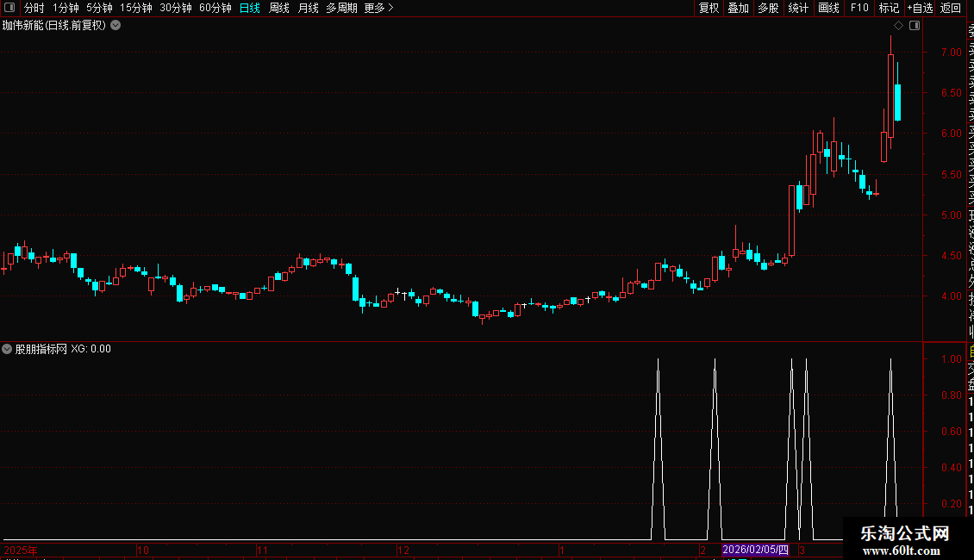This screenshot has height=560, width=974.
Task: Add stock with +自选 button
Action: click(920, 8)
